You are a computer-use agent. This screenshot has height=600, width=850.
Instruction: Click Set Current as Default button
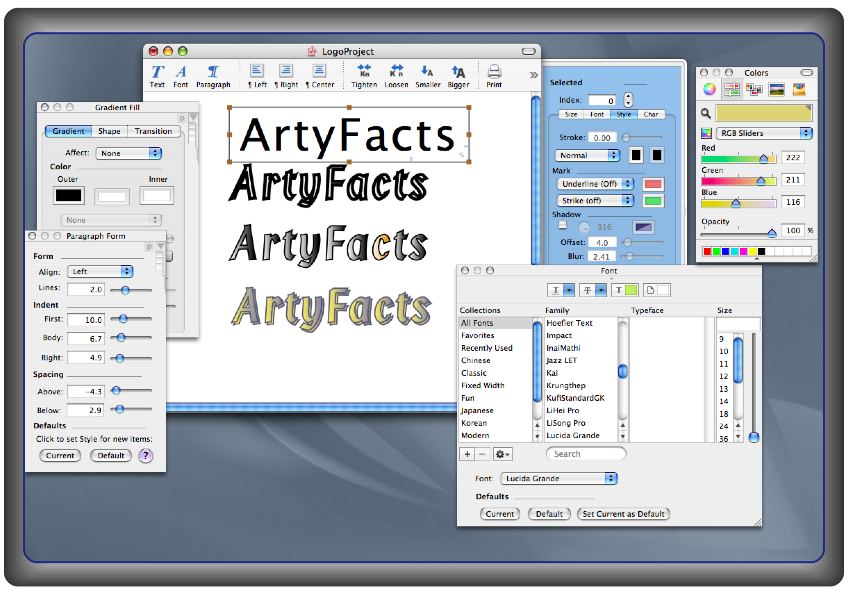(x=623, y=514)
